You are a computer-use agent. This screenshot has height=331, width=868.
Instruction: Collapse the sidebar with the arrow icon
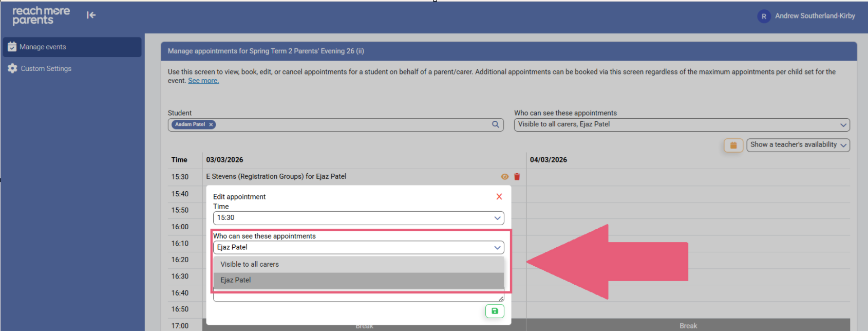91,15
